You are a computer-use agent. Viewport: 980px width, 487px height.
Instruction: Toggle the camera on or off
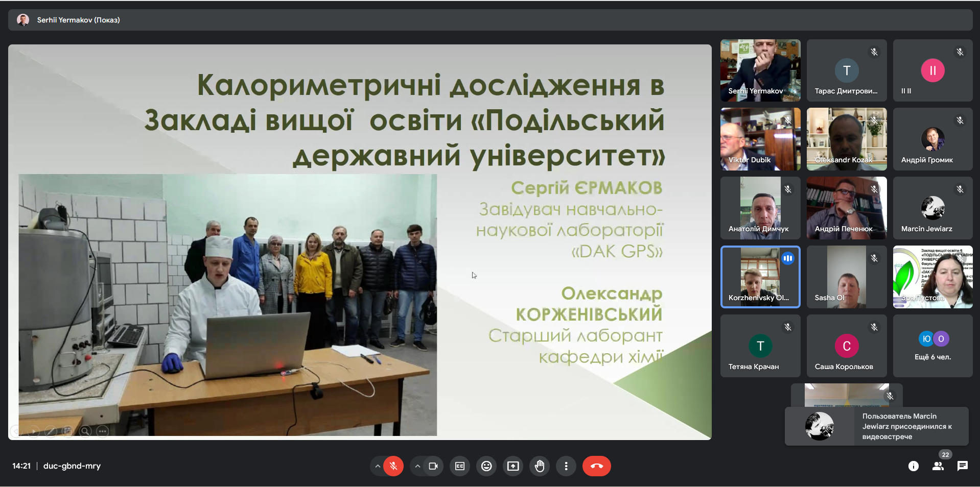[433, 466]
